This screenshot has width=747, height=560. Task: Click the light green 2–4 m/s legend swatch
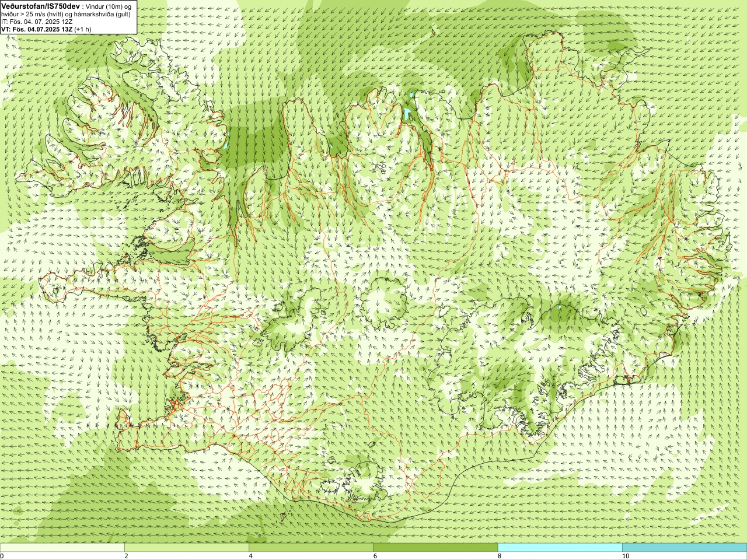187,548
